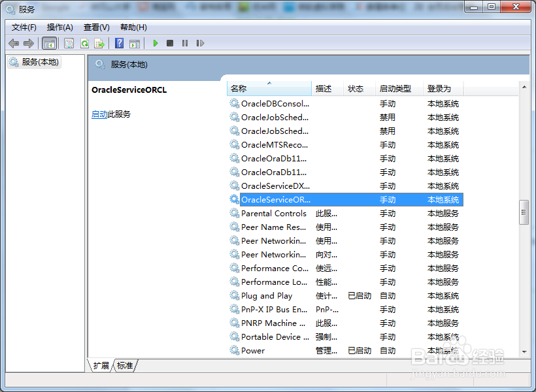Viewport: 536px width, 392px height.
Task: Click the gear icon of Parental Controls row
Action: tap(234, 213)
